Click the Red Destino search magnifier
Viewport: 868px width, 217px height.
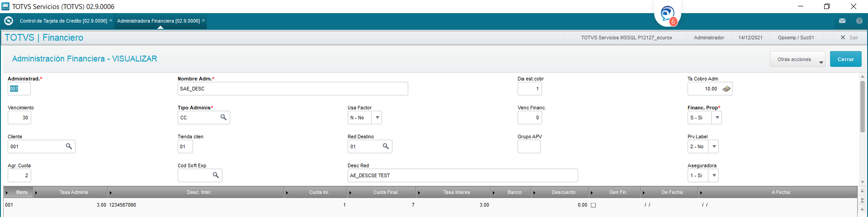(386, 146)
